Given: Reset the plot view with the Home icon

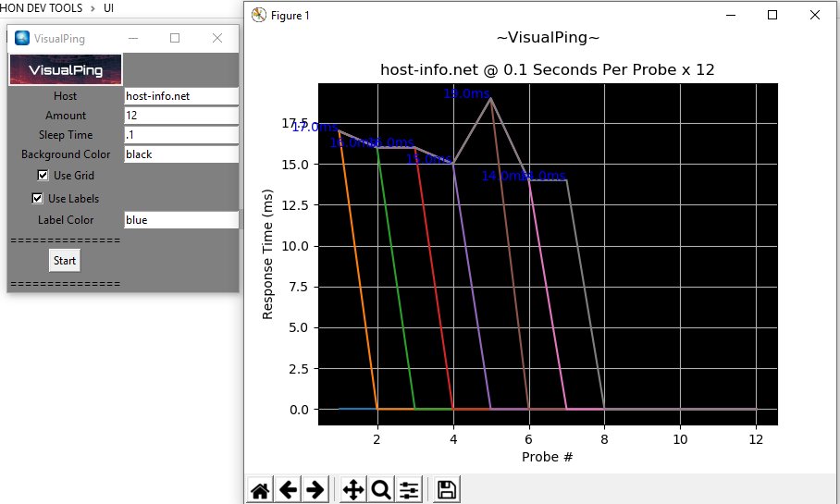Looking at the screenshot, I should (260, 489).
